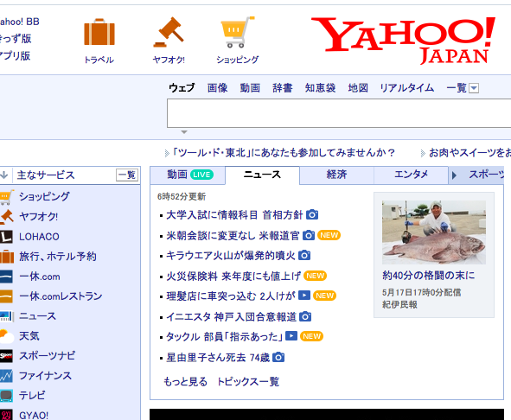This screenshot has width=511, height=420.
Task: Open the お肉やスイーツ promotion link
Action: click(x=469, y=152)
